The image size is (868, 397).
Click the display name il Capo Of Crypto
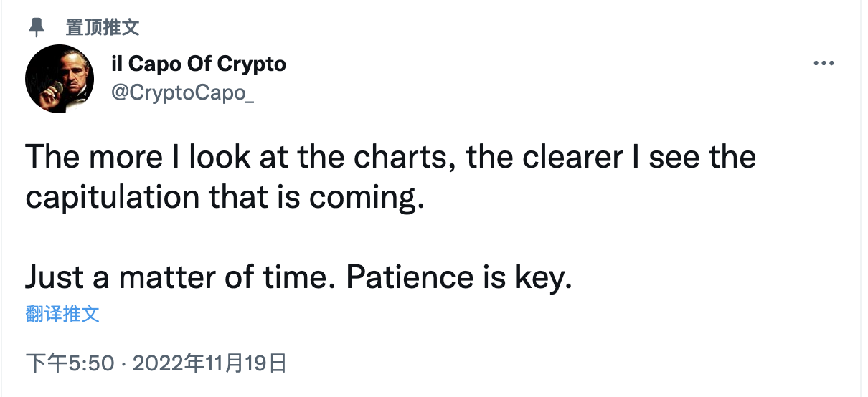pyautogui.click(x=199, y=64)
